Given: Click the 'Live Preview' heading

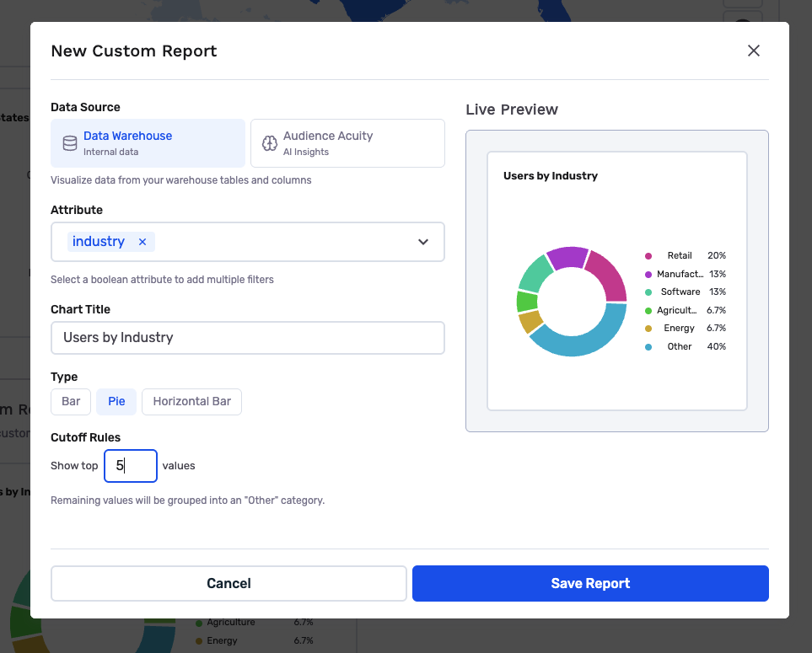Looking at the screenshot, I should tap(512, 110).
